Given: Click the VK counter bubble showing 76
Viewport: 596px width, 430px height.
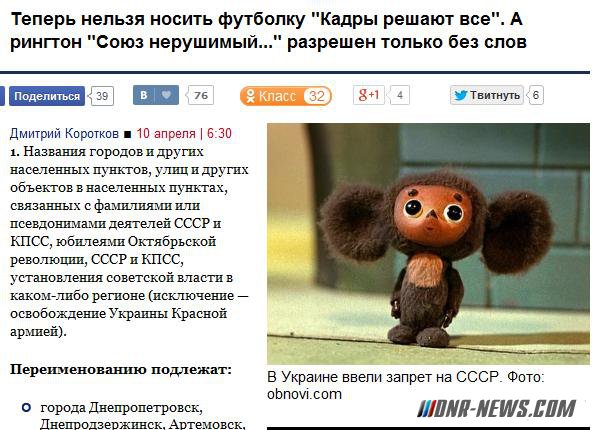Looking at the screenshot, I should (201, 95).
